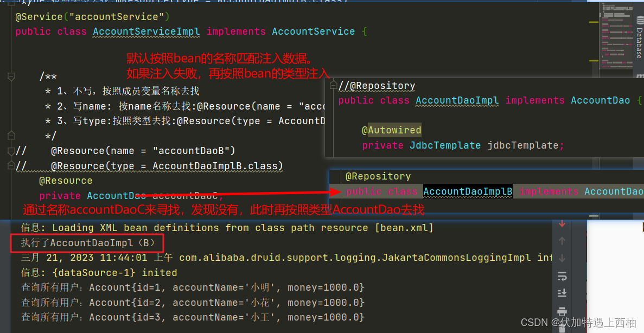
Task: Click the Account id=2 小花 output line
Action: (x=193, y=303)
